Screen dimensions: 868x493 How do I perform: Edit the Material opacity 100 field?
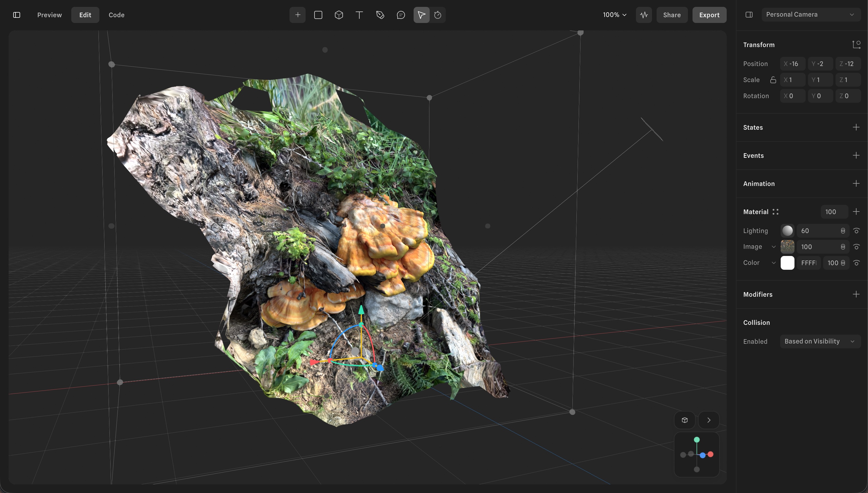click(834, 211)
